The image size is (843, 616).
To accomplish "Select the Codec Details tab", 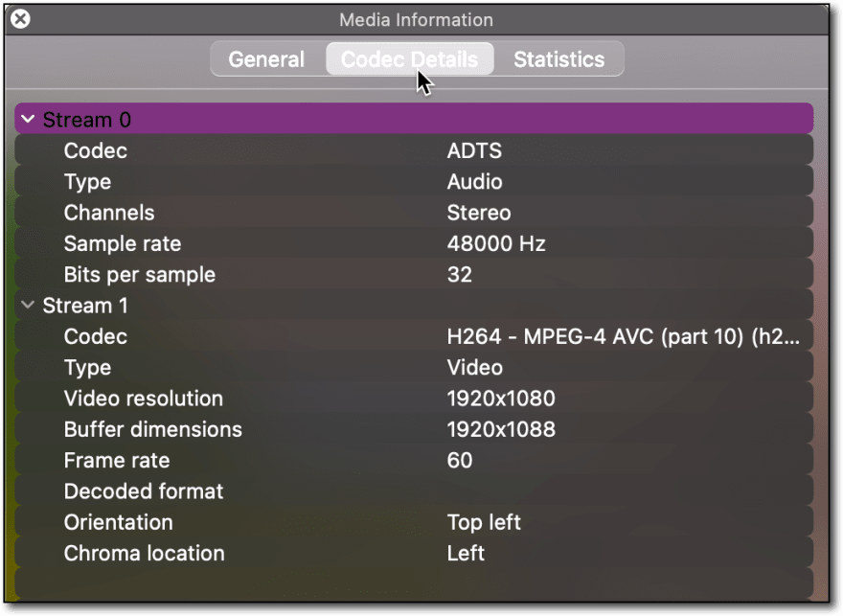I will 409,59.
